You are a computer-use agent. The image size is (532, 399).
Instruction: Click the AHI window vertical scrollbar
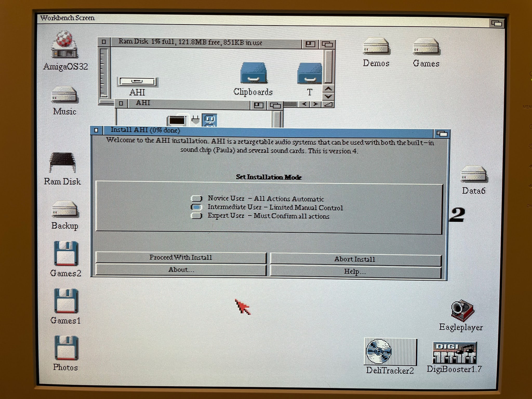tap(277, 119)
